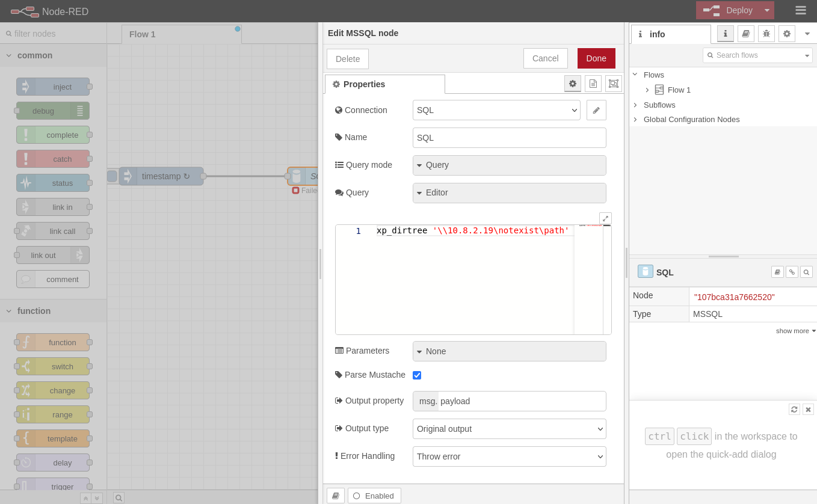Open node appearance tab icon

tap(614, 84)
